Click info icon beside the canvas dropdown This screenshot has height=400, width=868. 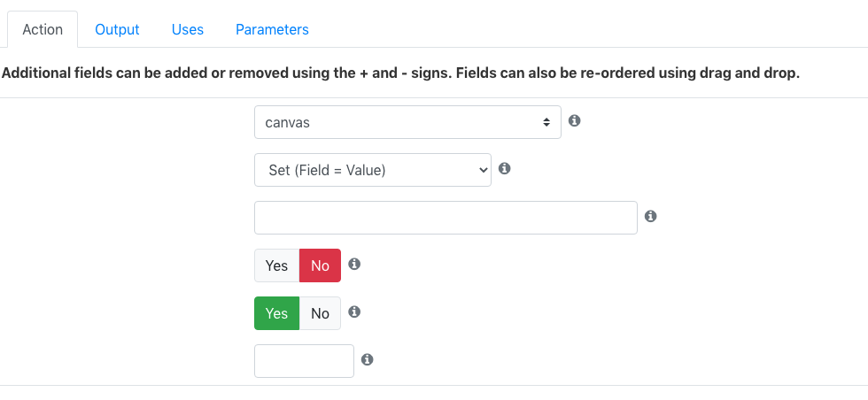pyautogui.click(x=575, y=120)
